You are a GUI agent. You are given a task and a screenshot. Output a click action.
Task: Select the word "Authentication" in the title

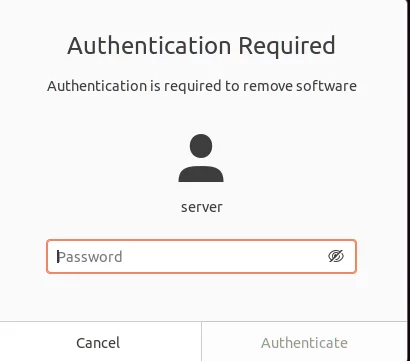pos(149,46)
